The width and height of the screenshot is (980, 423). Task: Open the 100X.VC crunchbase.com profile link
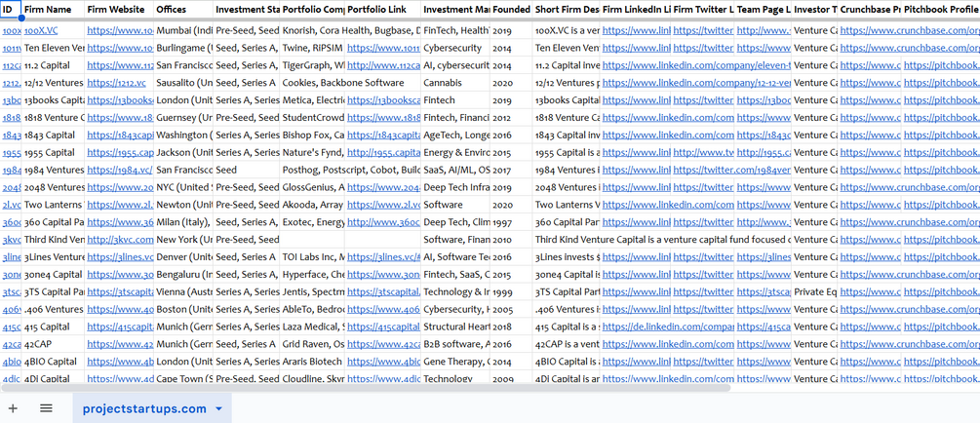pyautogui.click(x=910, y=30)
